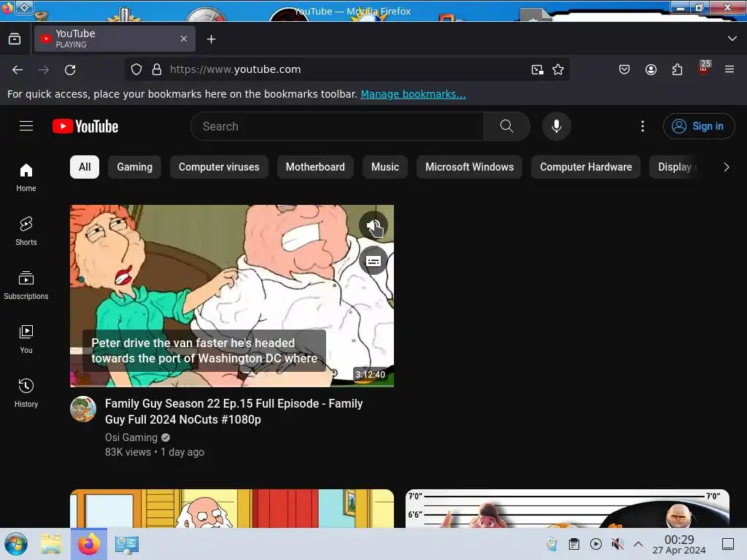Go back in Firefox
This screenshot has height=560, width=747.
pyautogui.click(x=18, y=69)
